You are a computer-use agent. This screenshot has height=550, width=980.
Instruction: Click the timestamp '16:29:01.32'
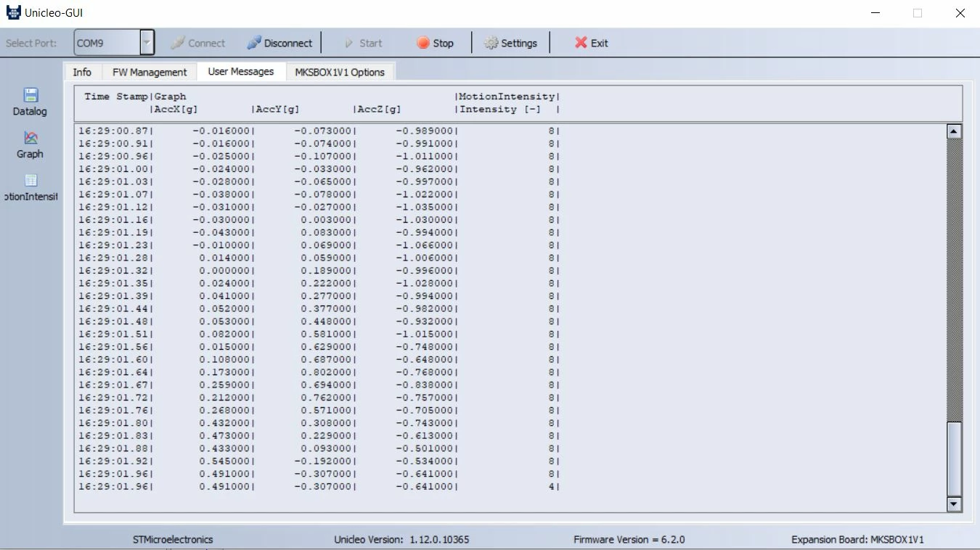[x=113, y=271]
